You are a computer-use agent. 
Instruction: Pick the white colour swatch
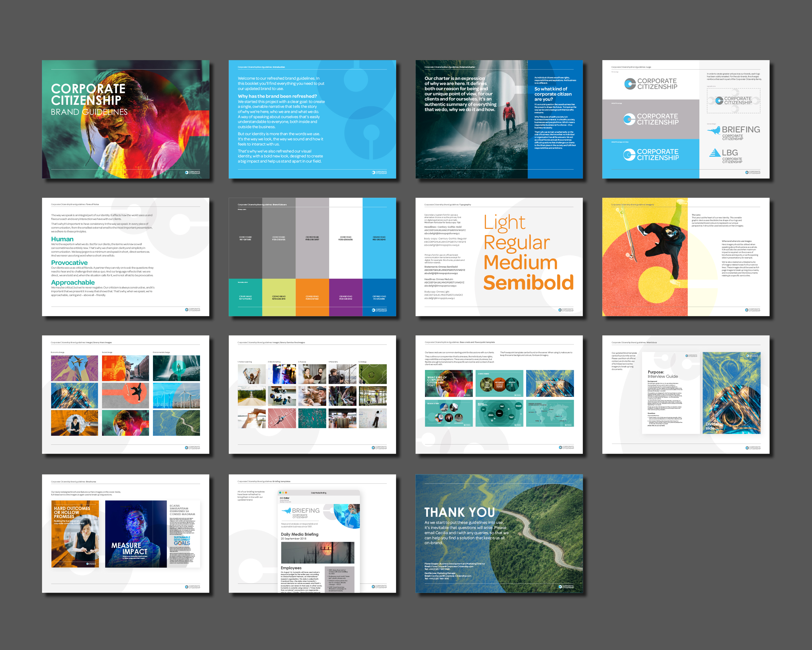(x=346, y=238)
